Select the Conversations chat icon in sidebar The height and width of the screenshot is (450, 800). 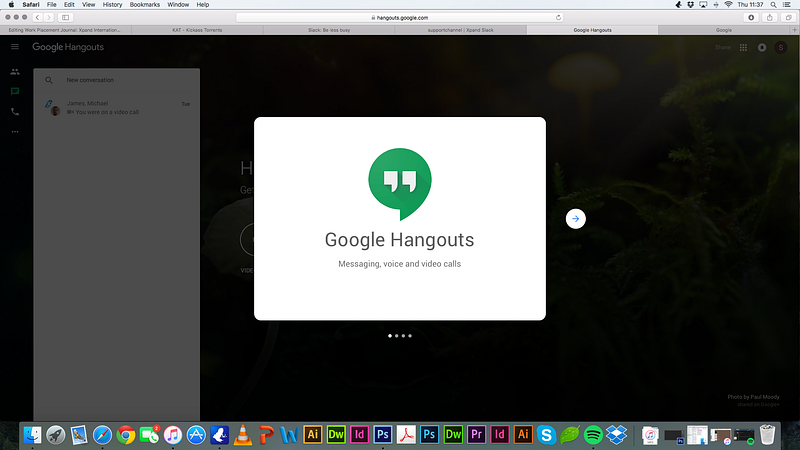point(15,92)
